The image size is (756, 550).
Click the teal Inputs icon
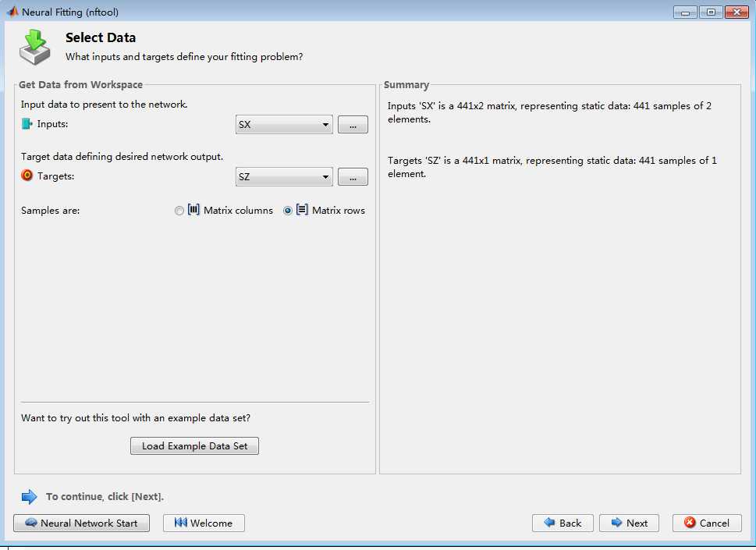click(x=27, y=124)
